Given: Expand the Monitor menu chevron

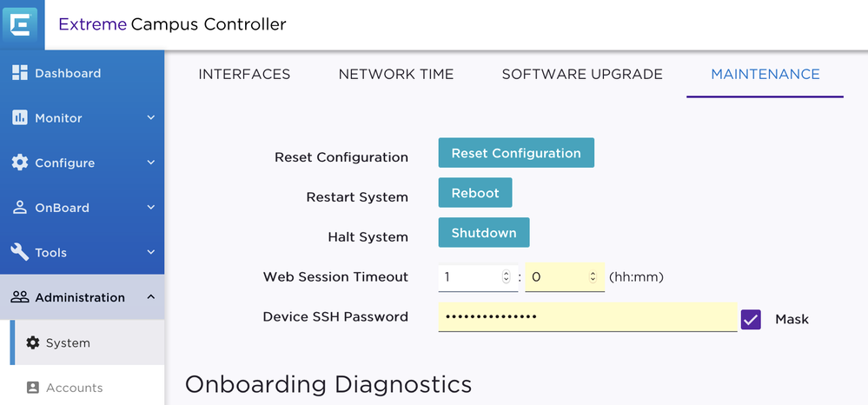Looking at the screenshot, I should point(150,118).
